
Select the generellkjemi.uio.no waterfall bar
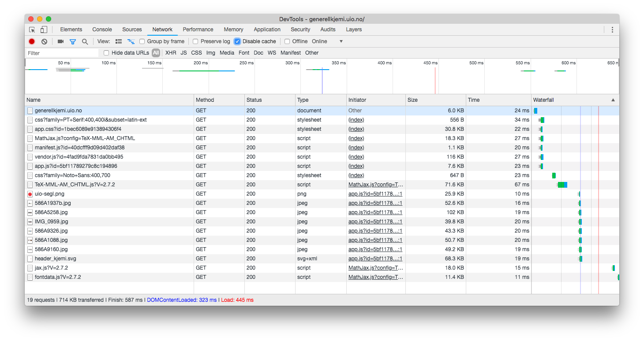click(x=535, y=111)
